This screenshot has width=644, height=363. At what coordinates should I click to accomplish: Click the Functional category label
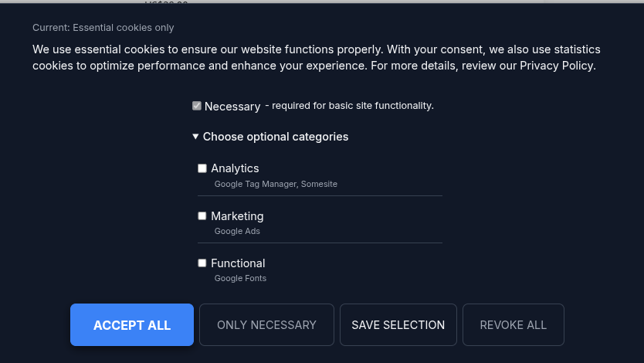click(x=238, y=263)
